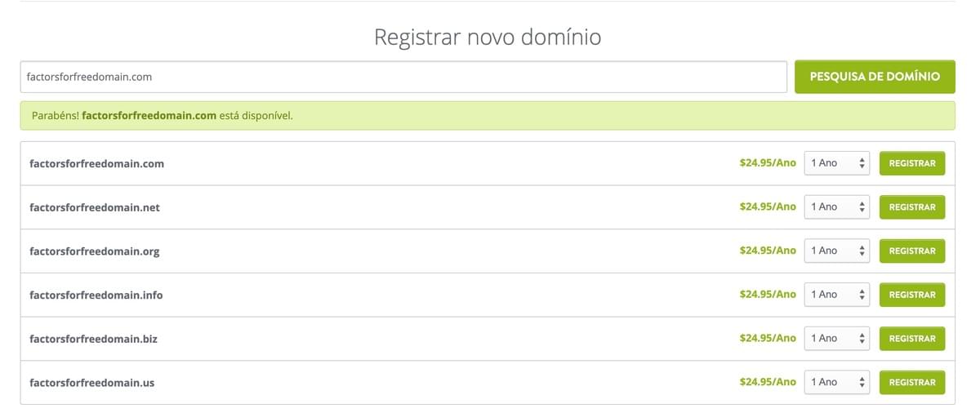The height and width of the screenshot is (413, 980).
Task: Click the Registrar novo domínio heading
Action: coord(488,37)
